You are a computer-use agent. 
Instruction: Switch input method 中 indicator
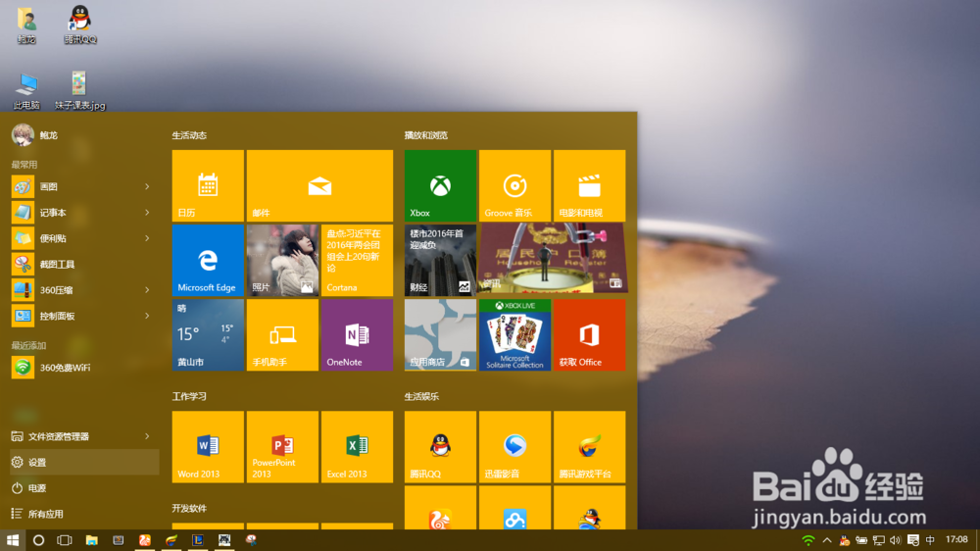(x=930, y=540)
